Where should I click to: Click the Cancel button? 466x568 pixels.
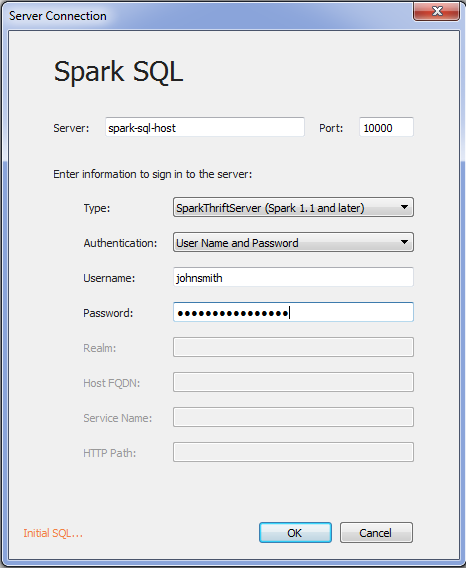click(376, 532)
